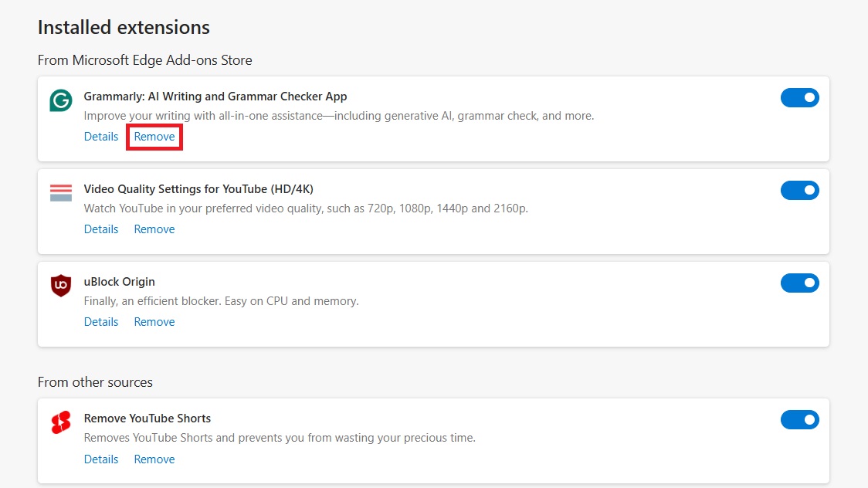
Task: Click the 'Remove YouTube Shorts' title text
Action: pyautogui.click(x=147, y=419)
